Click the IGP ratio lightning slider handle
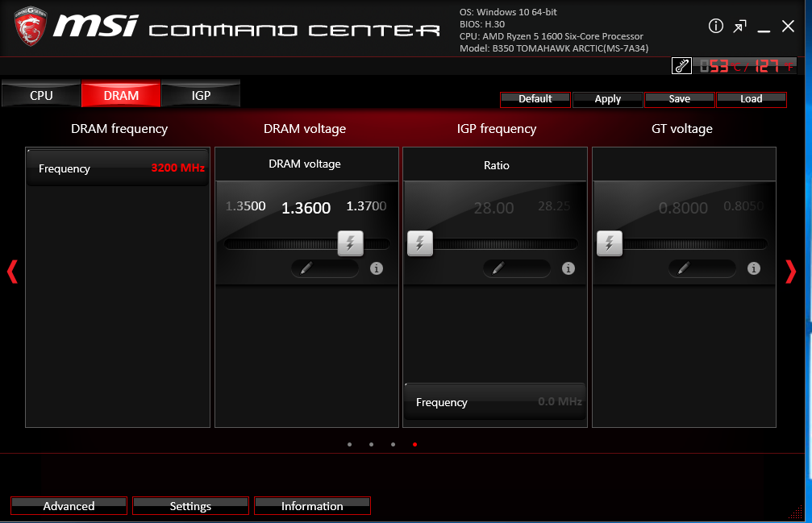 click(x=420, y=243)
